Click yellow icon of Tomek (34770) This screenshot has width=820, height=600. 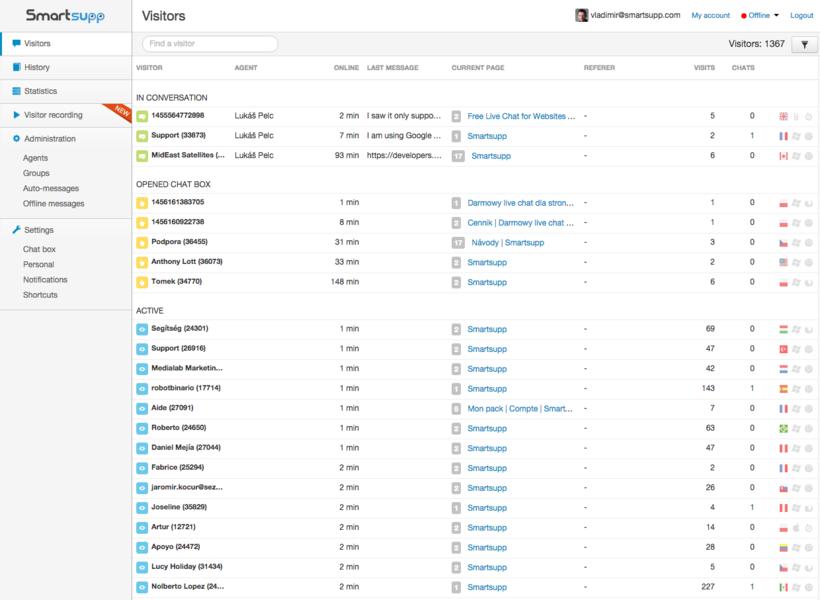(x=142, y=282)
